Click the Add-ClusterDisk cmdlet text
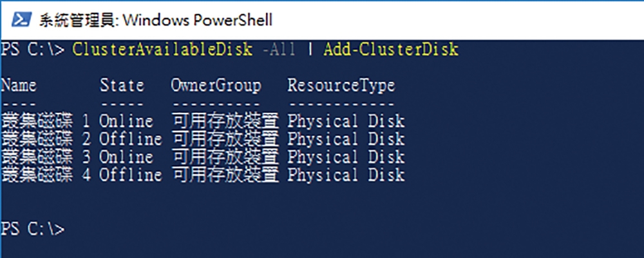Viewport: 644px width, 258px height. click(391, 50)
